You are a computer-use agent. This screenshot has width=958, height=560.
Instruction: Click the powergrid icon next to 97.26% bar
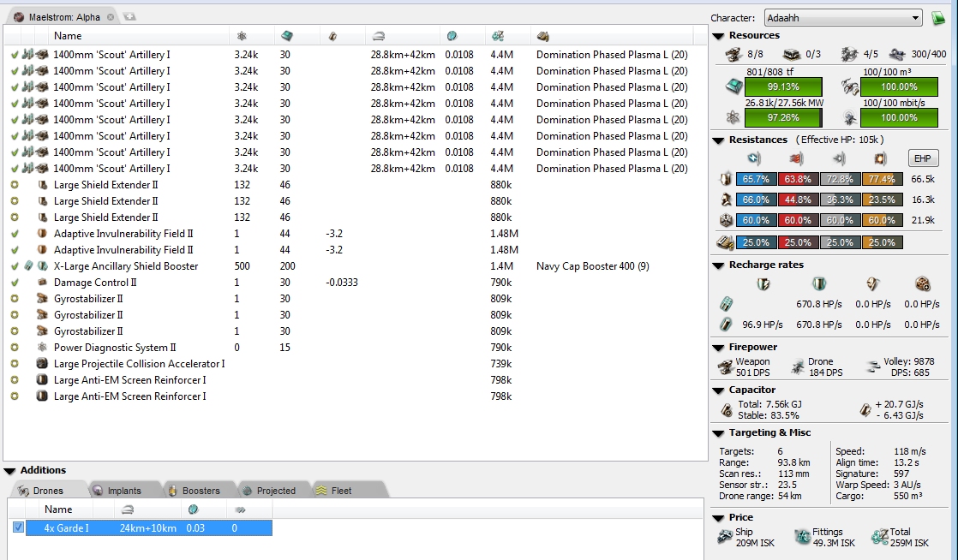coord(733,117)
